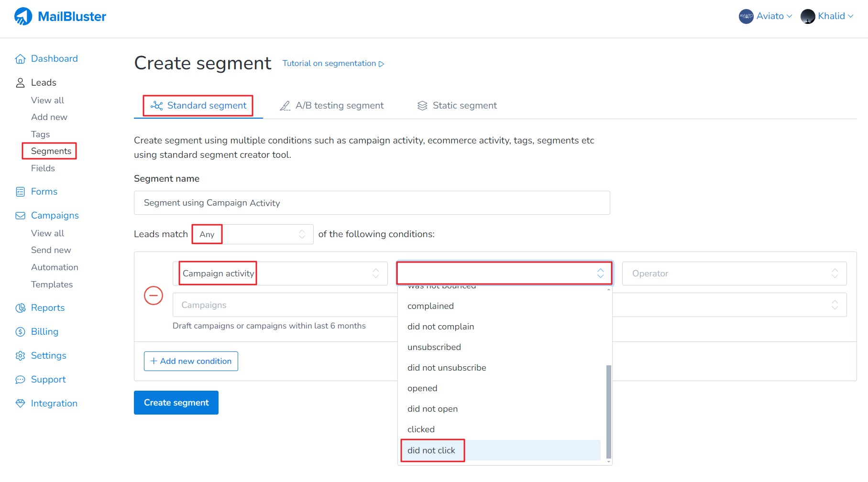Image resolution: width=868 pixels, height=482 pixels.
Task: Click the dropdown list scrollbar
Action: click(608, 411)
